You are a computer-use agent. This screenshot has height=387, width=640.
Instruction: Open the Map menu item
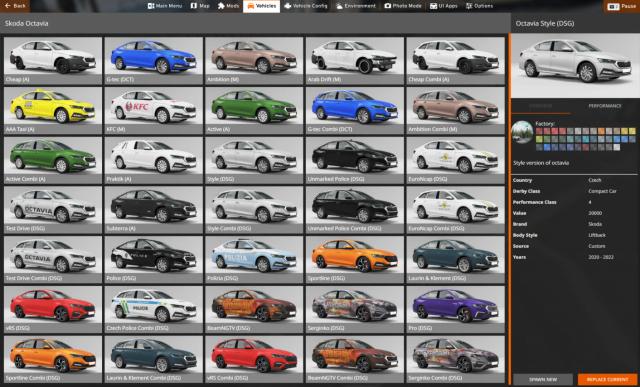(x=200, y=6)
